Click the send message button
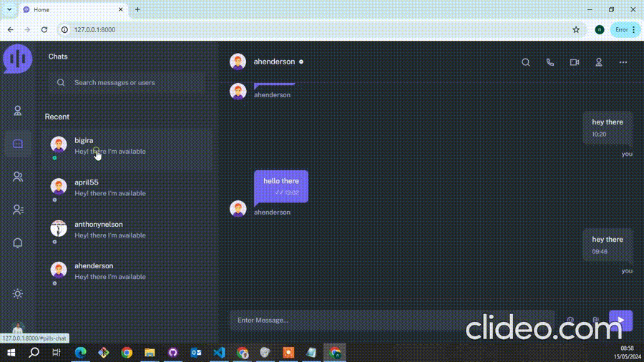Screen dimensions: 644x362 [620, 321]
